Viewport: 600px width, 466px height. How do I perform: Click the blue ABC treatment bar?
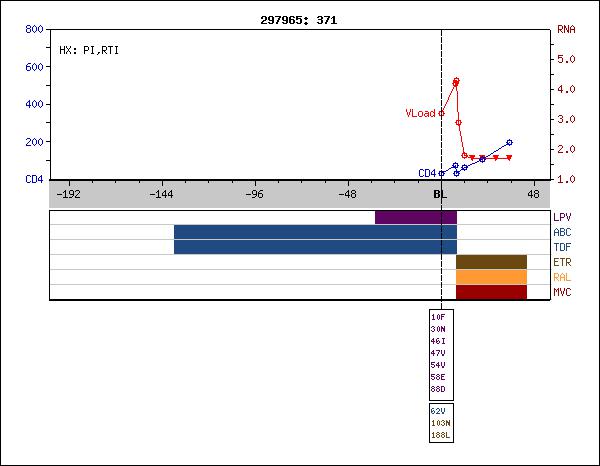[x=314, y=232]
